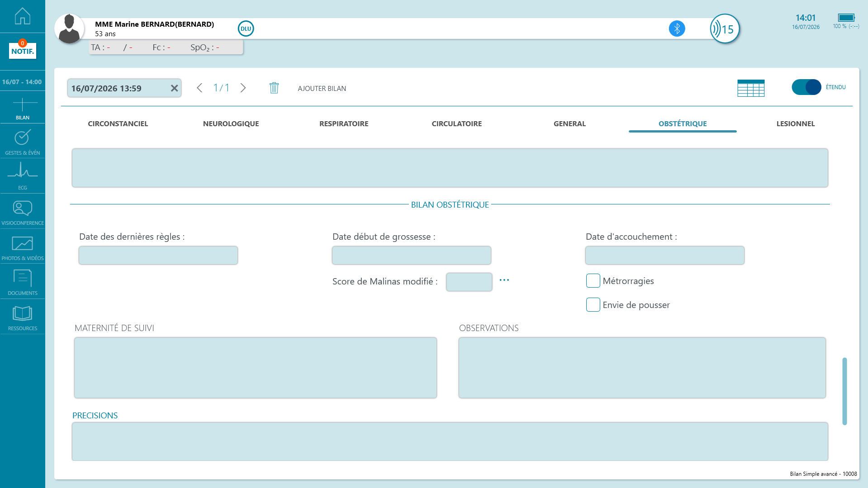
Task: Switch to the LESIONNEL tab
Action: tap(796, 123)
